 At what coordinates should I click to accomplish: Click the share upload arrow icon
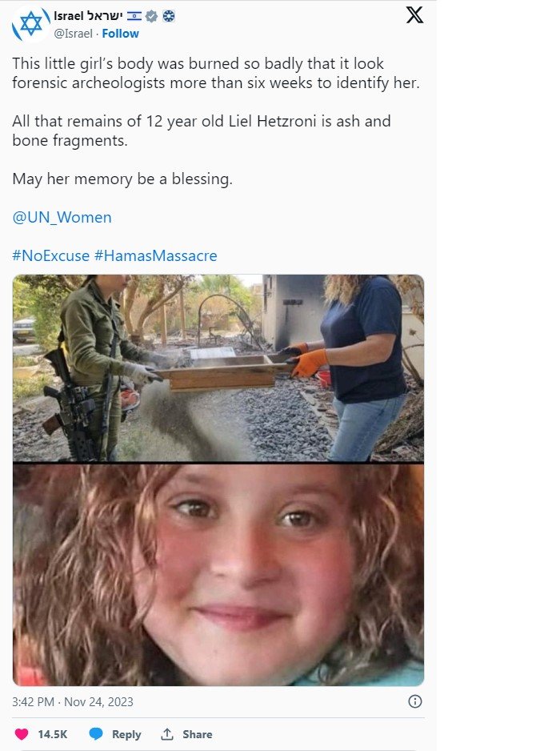click(166, 733)
